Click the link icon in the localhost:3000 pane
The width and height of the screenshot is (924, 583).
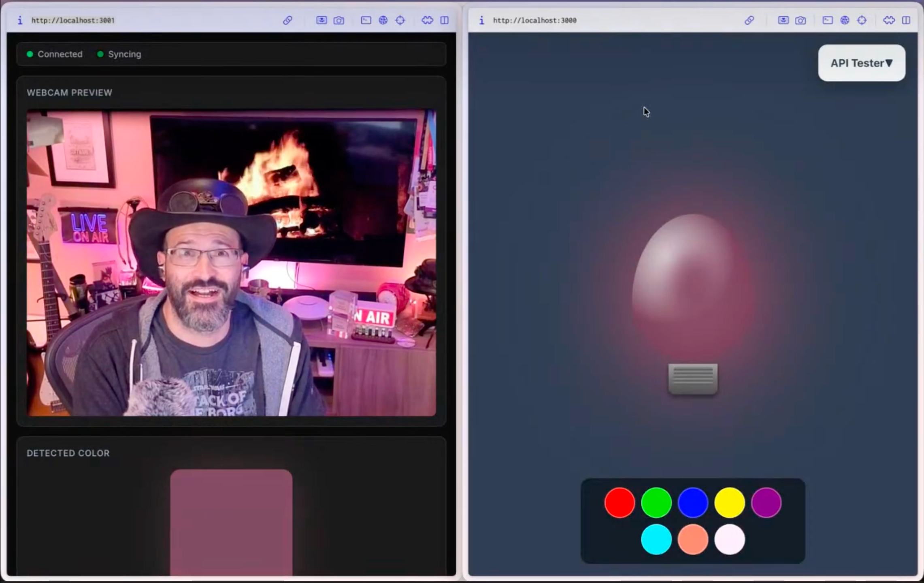pyautogui.click(x=749, y=20)
